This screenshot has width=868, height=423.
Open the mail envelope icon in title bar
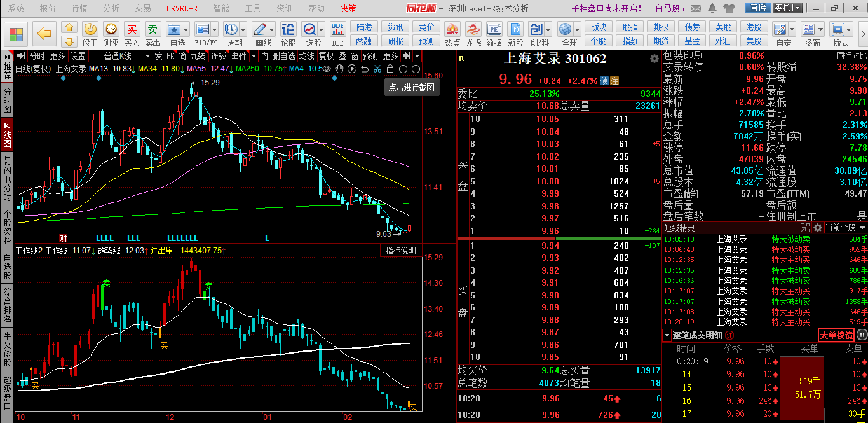point(697,8)
